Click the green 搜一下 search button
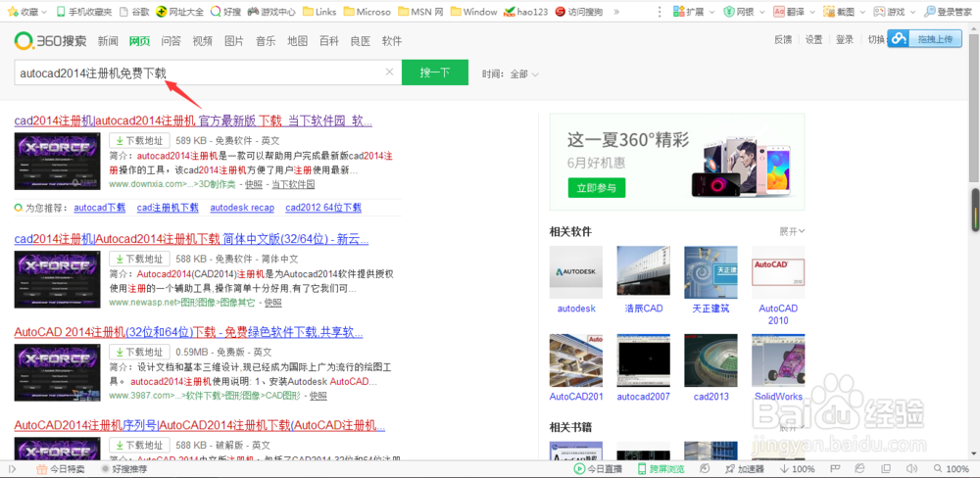Image resolution: width=980 pixels, height=478 pixels. [435, 72]
